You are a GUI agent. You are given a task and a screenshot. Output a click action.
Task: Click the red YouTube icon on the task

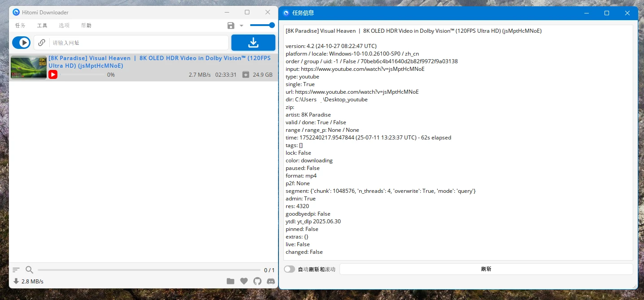[53, 75]
